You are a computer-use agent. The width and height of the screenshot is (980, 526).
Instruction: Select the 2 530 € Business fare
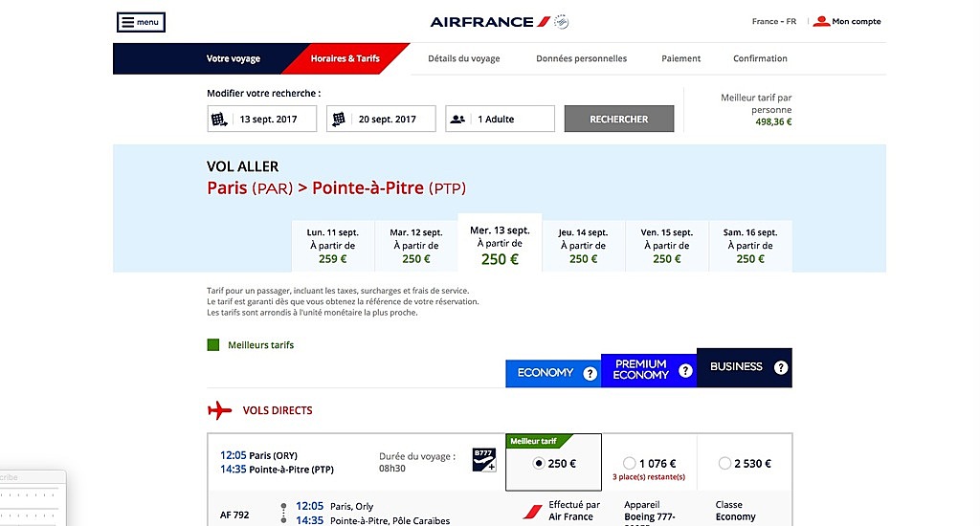tap(724, 464)
